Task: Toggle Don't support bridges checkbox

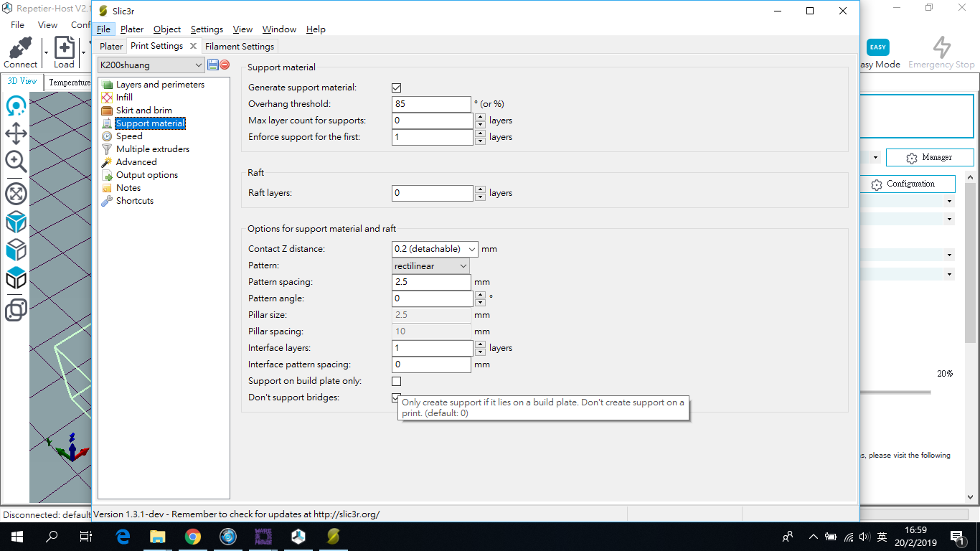Action: point(395,397)
